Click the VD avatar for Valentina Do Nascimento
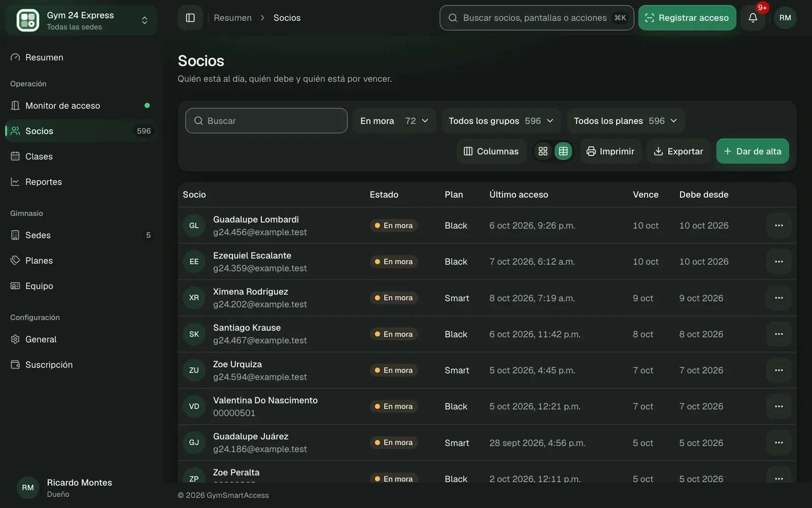This screenshot has width=812, height=508. pos(194,406)
